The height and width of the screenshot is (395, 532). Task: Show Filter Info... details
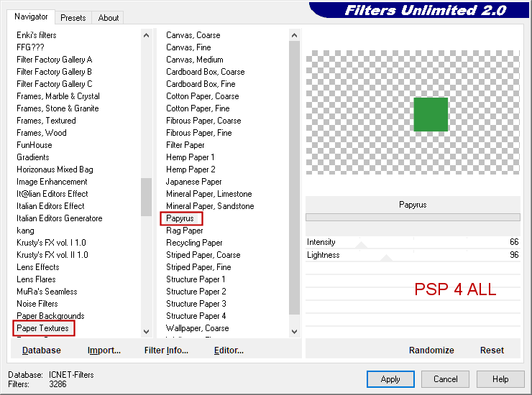pyautogui.click(x=166, y=350)
